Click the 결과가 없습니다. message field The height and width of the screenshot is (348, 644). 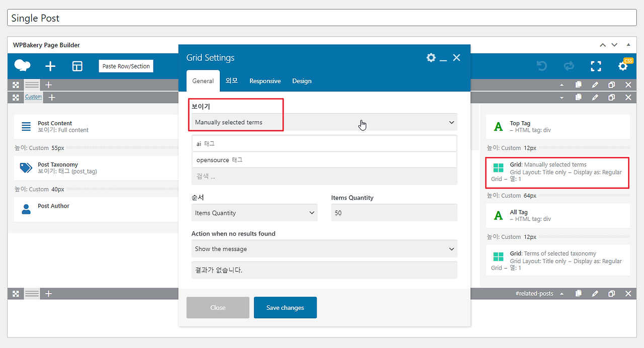coord(325,270)
